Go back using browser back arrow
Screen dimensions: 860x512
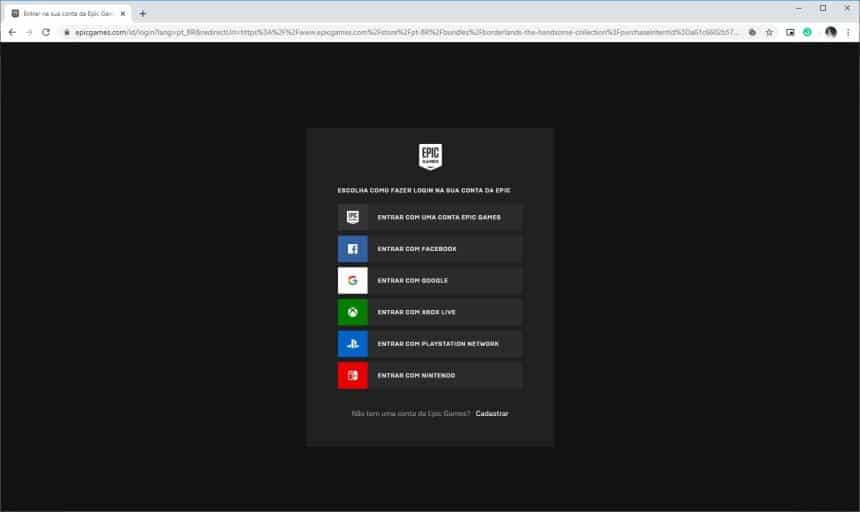point(12,32)
